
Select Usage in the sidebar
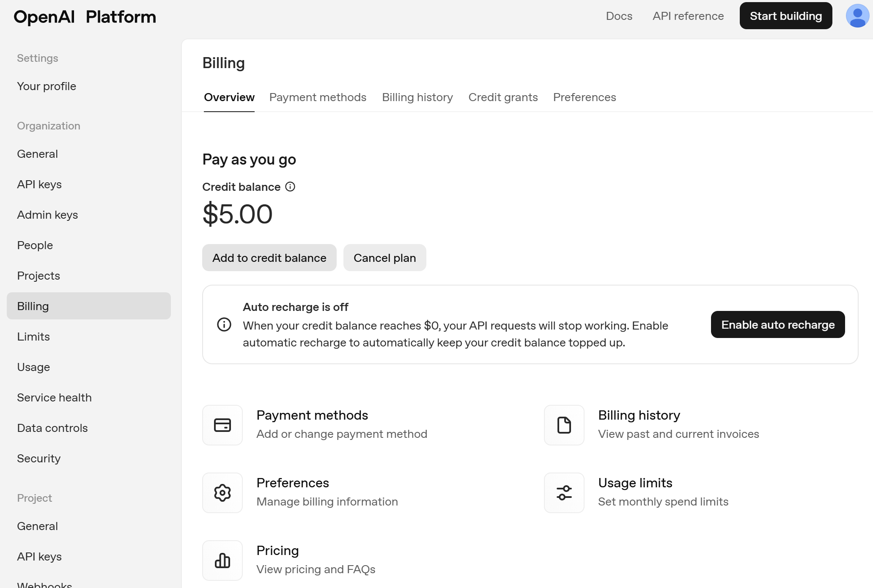tap(33, 367)
